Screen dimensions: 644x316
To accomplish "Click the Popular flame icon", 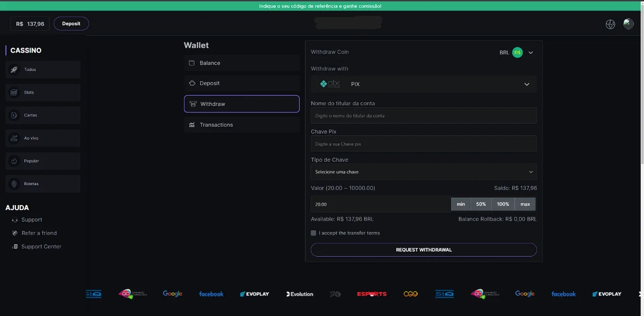I will pyautogui.click(x=14, y=161).
